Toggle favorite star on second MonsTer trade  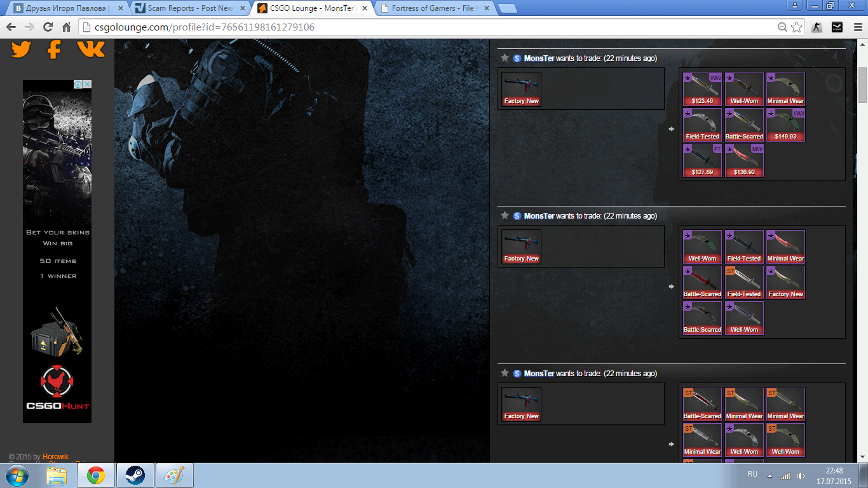pyautogui.click(x=505, y=215)
